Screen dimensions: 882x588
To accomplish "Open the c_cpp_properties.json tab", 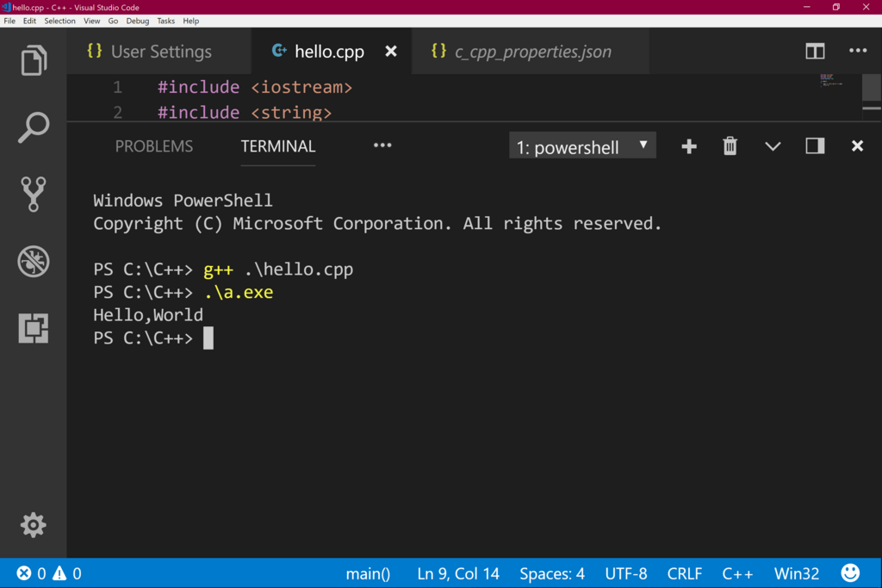I will [x=531, y=52].
